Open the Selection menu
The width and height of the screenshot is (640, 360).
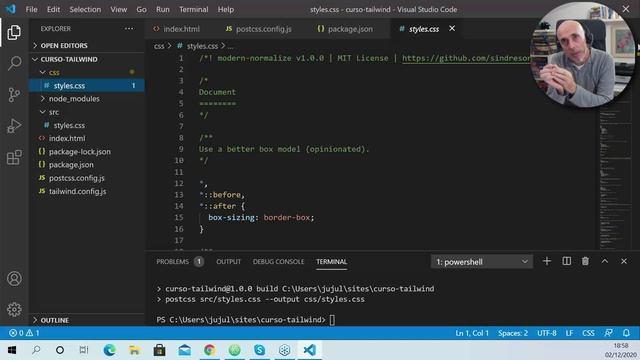(x=85, y=9)
